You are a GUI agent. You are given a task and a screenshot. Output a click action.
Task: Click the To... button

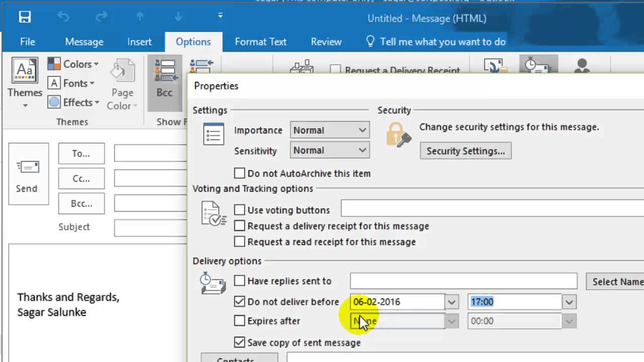click(x=82, y=153)
